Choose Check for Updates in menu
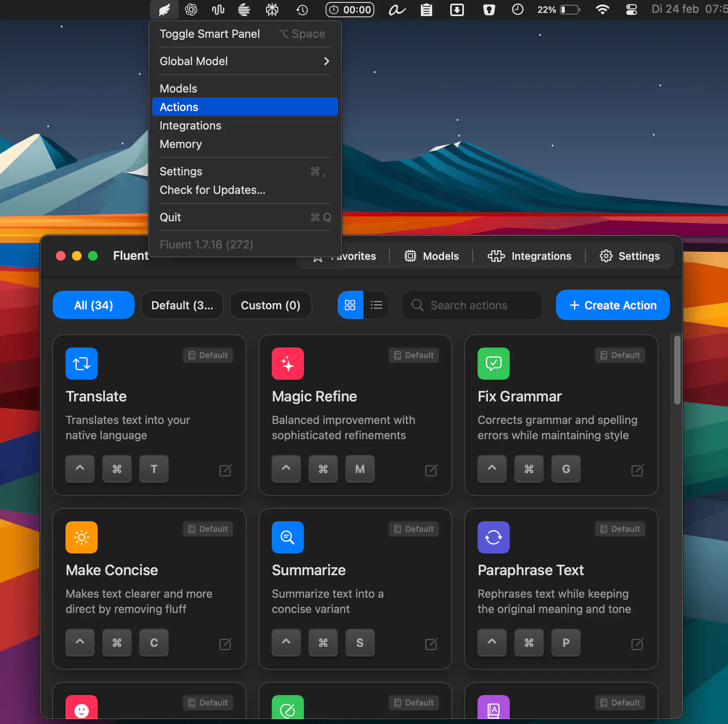The height and width of the screenshot is (724, 728). [x=212, y=190]
